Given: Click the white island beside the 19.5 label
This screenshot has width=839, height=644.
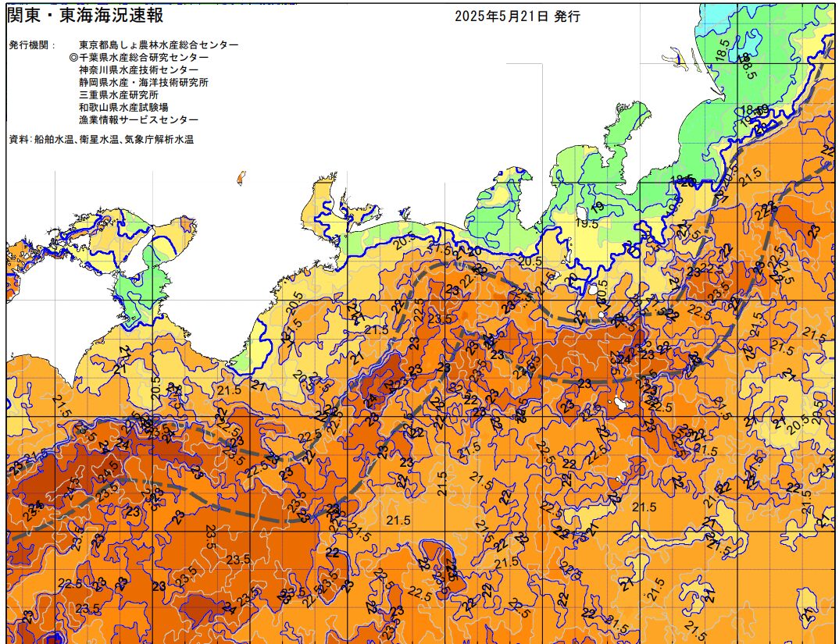Looking at the screenshot, I should point(582,212).
